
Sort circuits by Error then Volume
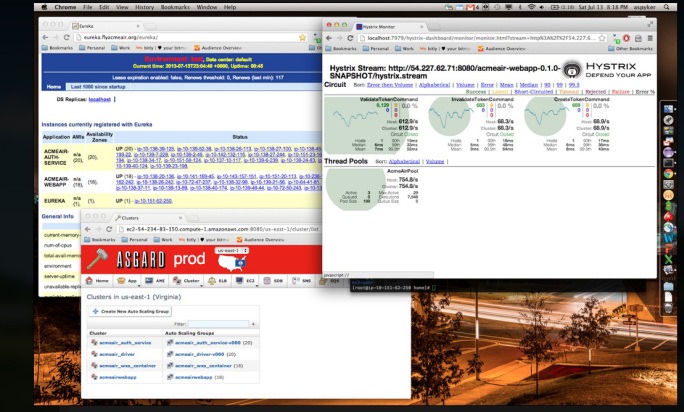pyautogui.click(x=390, y=85)
